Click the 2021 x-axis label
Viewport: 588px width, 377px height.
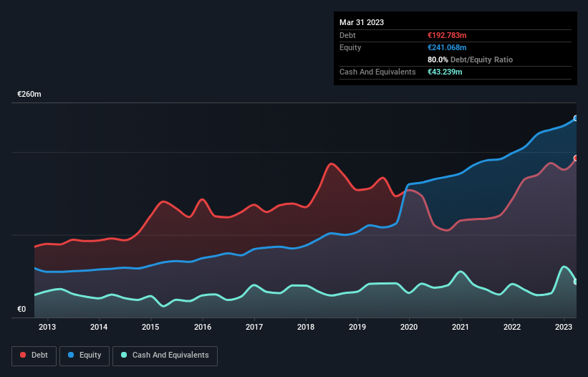click(x=460, y=327)
